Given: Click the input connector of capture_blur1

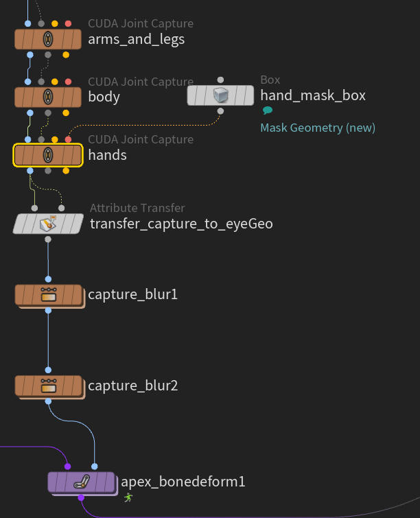Looking at the screenshot, I should 48,279.
